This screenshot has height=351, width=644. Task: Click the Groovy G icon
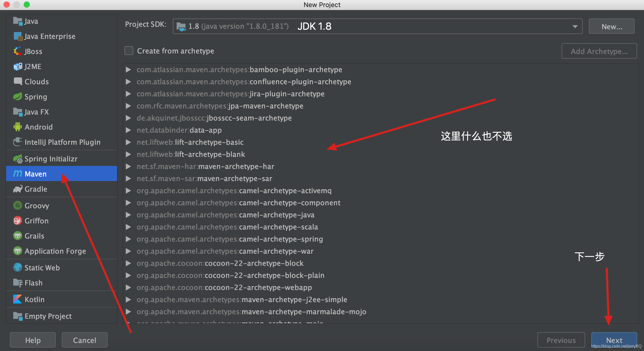tap(18, 206)
